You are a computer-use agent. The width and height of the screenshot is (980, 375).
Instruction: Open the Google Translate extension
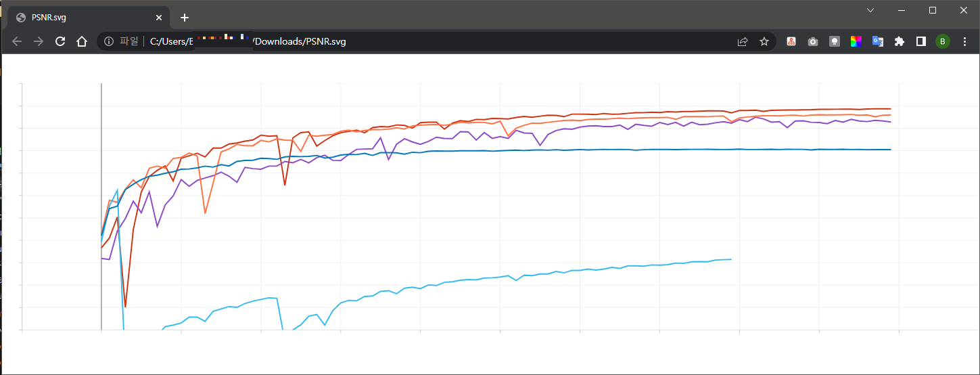[878, 41]
